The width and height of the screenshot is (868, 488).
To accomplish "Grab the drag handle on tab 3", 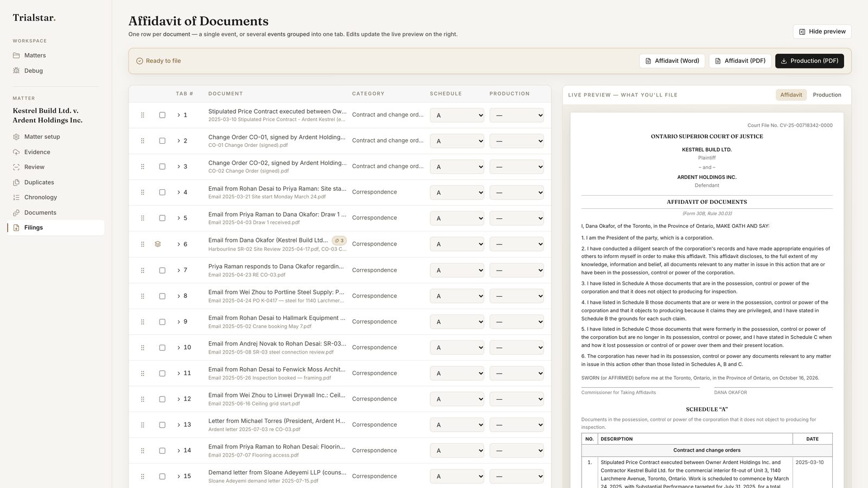I will coord(143,166).
